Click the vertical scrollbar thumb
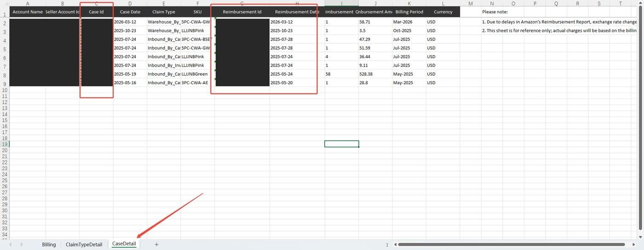 (641, 117)
